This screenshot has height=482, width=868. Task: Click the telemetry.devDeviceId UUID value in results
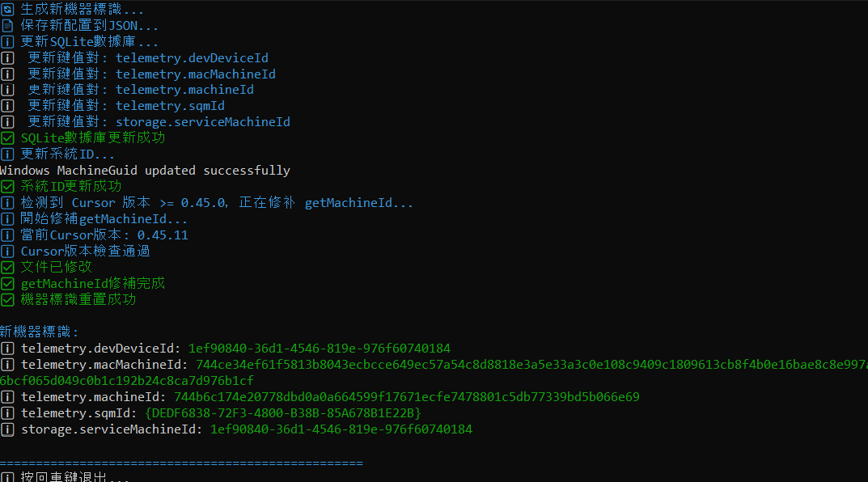click(320, 349)
